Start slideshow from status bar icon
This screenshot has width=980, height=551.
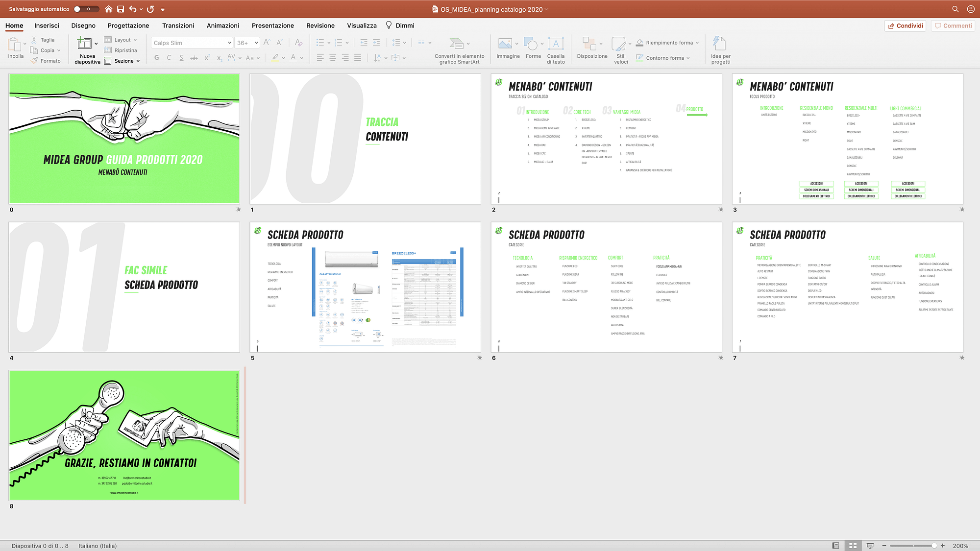tap(870, 545)
